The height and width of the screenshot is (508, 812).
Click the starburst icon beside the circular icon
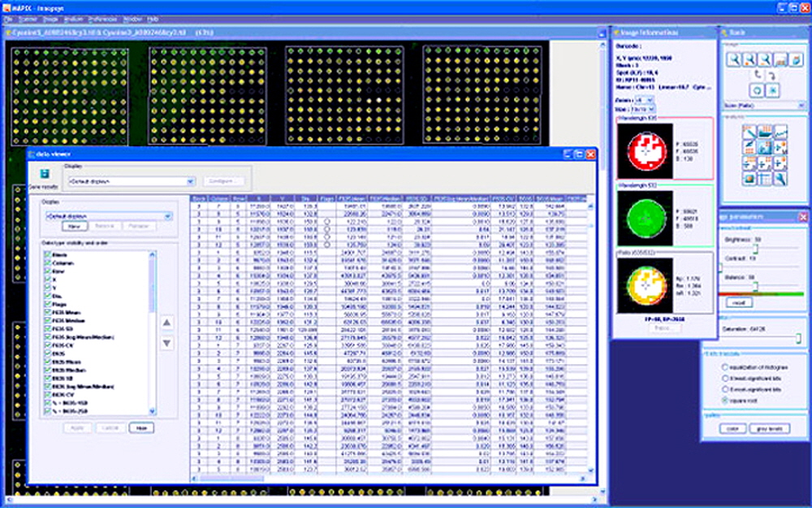coord(773,90)
